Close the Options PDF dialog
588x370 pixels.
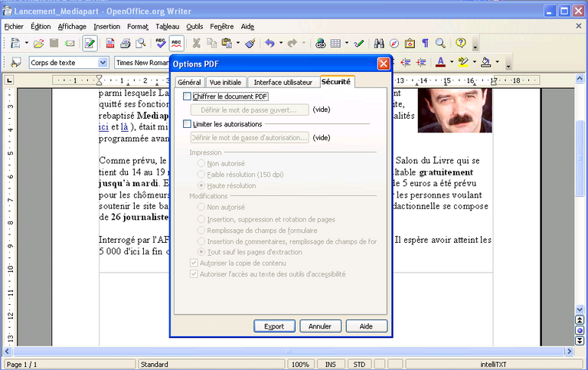(x=384, y=64)
